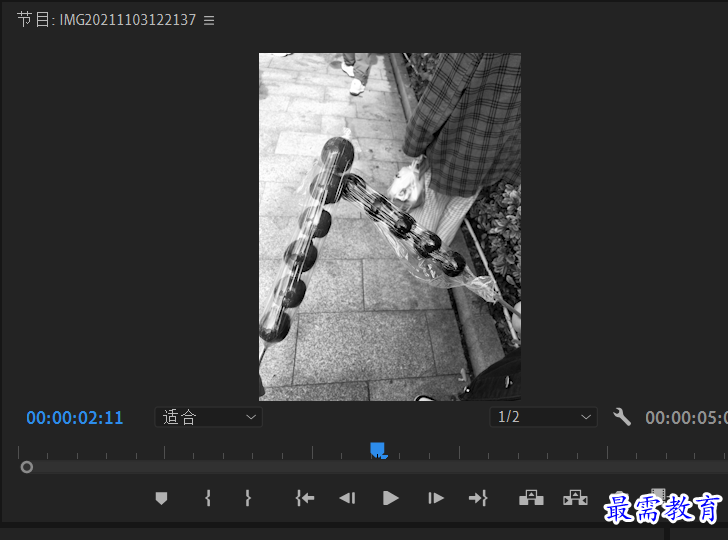Open the zoom level dropdown showing 适合
The width and height of the screenshot is (728, 540).
(208, 417)
